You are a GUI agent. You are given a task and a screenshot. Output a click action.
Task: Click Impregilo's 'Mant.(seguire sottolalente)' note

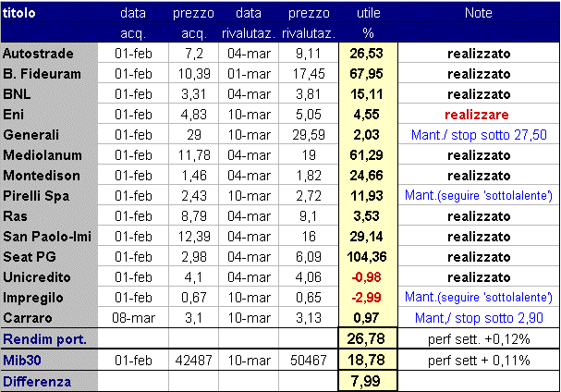coord(479,298)
